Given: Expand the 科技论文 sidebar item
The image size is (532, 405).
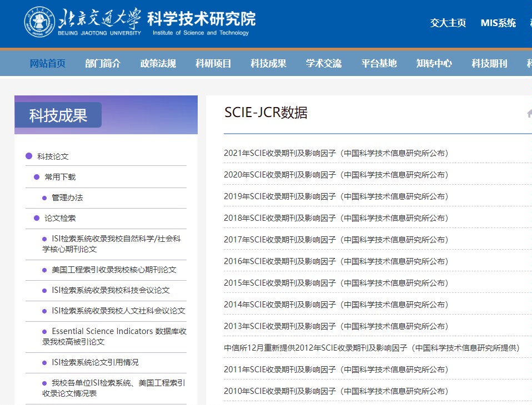Looking at the screenshot, I should pyautogui.click(x=53, y=156).
